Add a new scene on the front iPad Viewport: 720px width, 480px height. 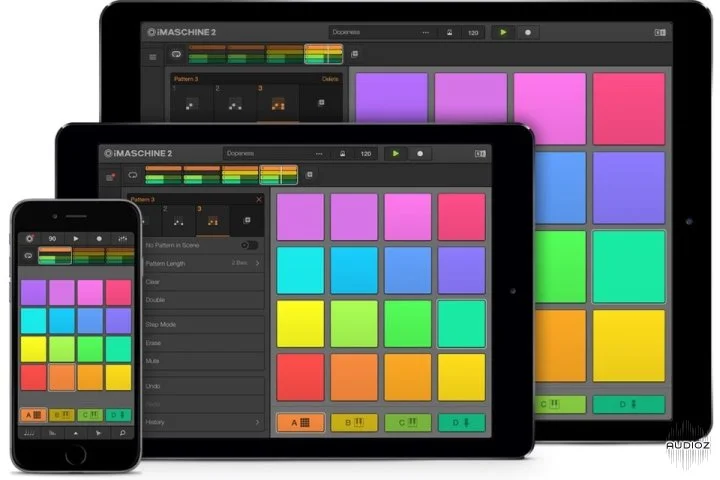pyautogui.click(x=309, y=175)
